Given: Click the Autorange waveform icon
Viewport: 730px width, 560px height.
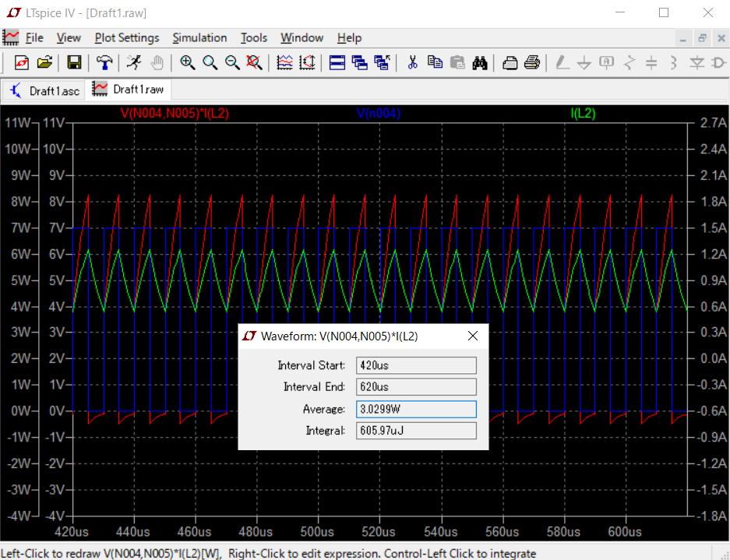Looking at the screenshot, I should 284,62.
